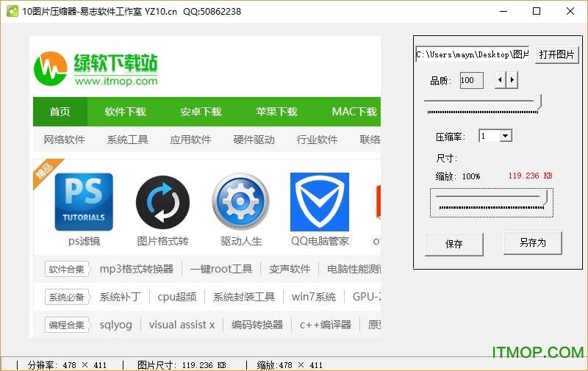
Task: Click the 驱动人生 gear icon
Action: coord(241,201)
